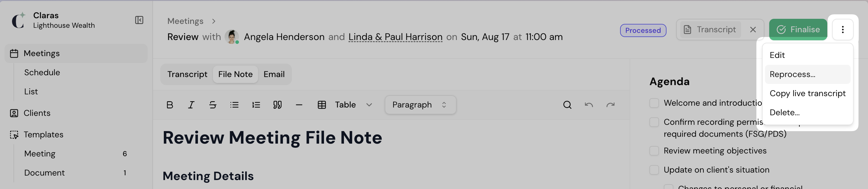Insert a block quote
The height and width of the screenshot is (189, 868).
[x=277, y=105]
